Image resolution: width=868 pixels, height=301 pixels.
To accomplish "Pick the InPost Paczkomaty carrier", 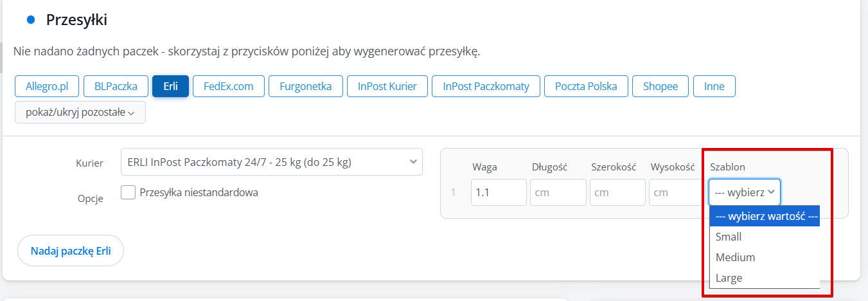I will [486, 86].
